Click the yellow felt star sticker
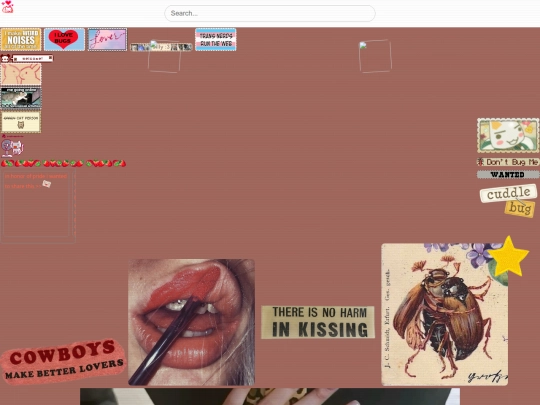The width and height of the screenshot is (540, 405). point(508,256)
